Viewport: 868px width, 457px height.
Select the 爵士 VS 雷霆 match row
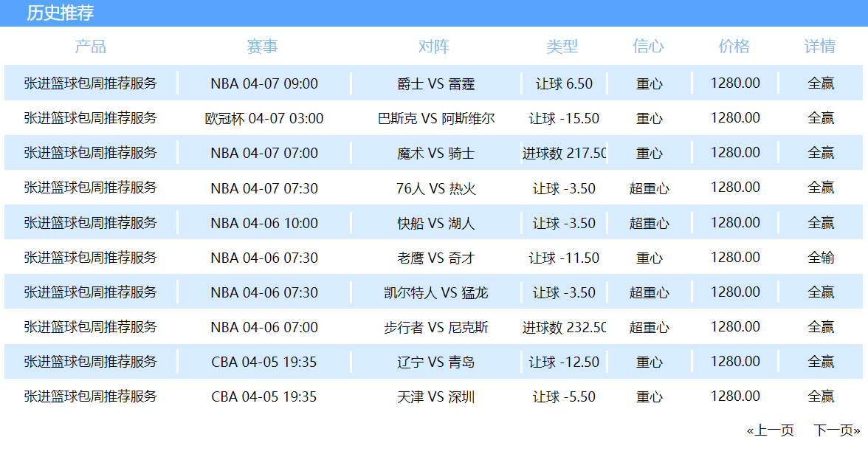click(x=435, y=83)
